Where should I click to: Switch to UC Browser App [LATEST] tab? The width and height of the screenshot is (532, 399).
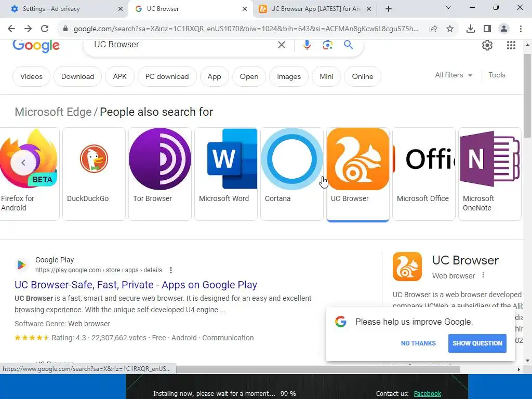pos(315,9)
